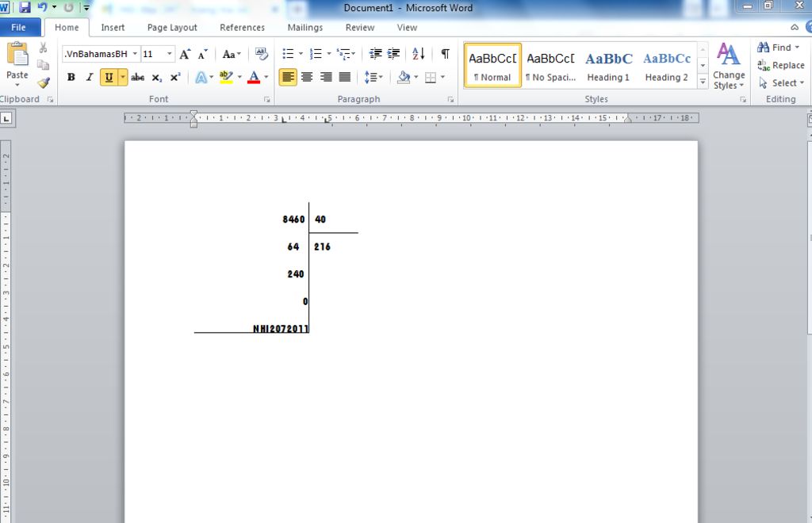This screenshot has height=523, width=812.
Task: Apply the Heading 2 style
Action: click(666, 66)
